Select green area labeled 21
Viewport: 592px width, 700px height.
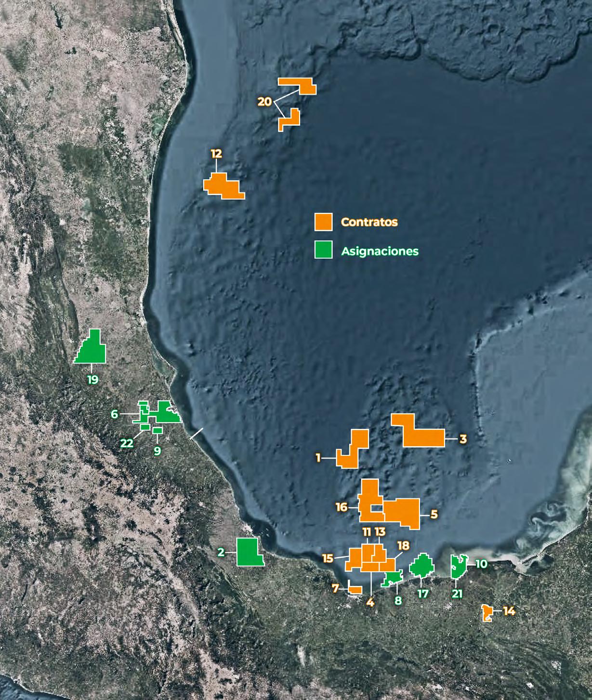tap(457, 567)
